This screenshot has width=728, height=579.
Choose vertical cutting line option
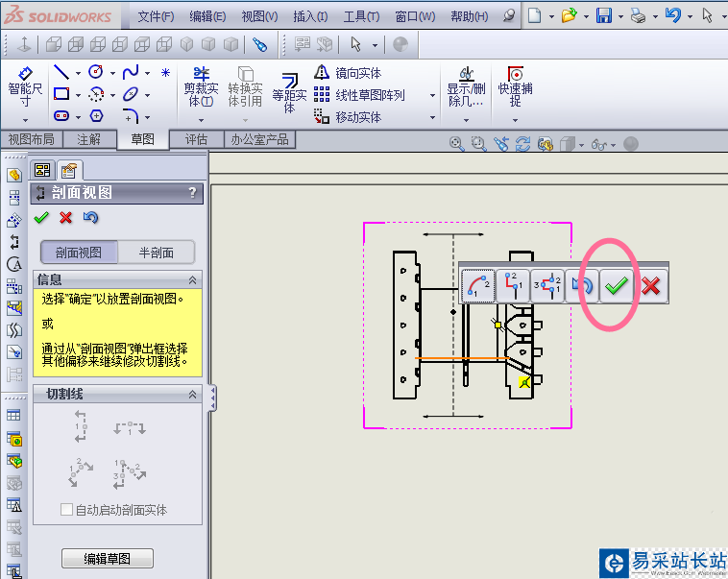pyautogui.click(x=81, y=425)
